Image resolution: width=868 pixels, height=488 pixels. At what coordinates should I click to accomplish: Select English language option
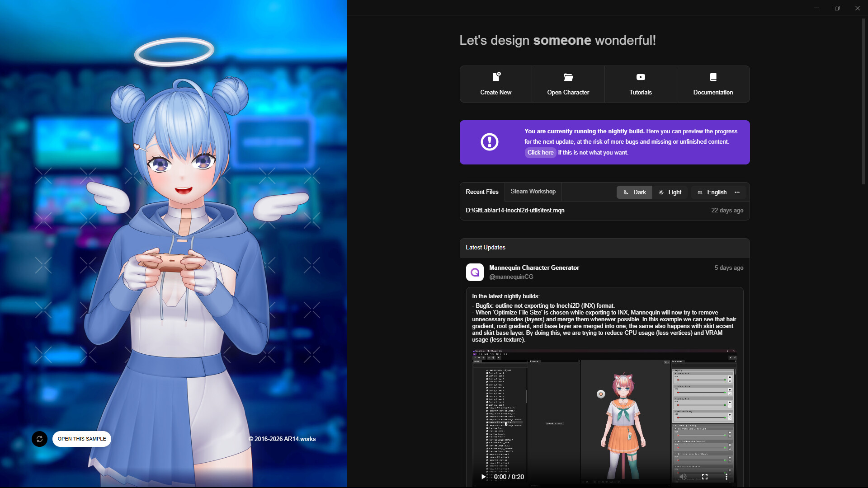pyautogui.click(x=712, y=192)
